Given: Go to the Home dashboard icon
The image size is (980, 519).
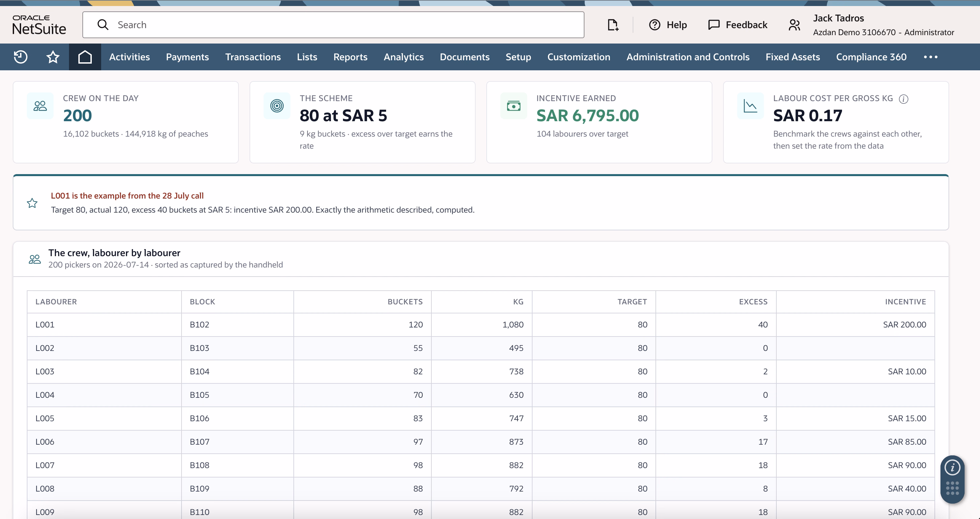Looking at the screenshot, I should [x=85, y=57].
